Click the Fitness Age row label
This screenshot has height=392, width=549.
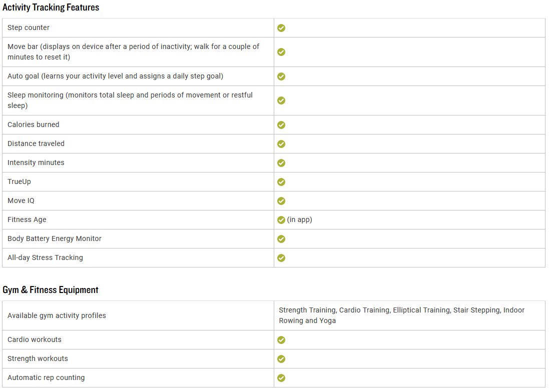coord(27,219)
